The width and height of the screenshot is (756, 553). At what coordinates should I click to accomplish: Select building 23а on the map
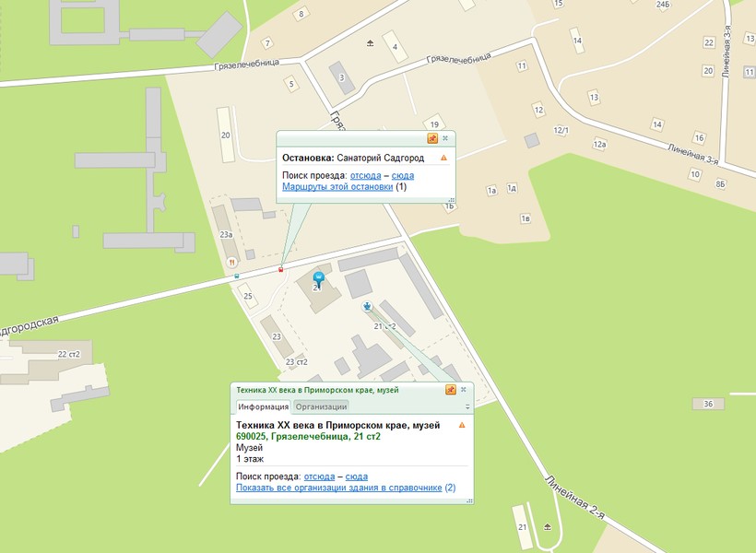(x=227, y=235)
